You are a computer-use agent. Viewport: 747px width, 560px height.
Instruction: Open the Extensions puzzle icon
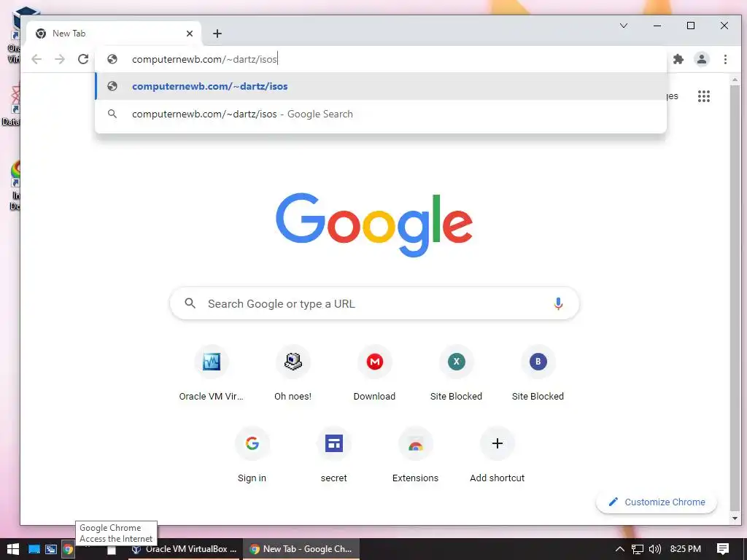pyautogui.click(x=678, y=59)
